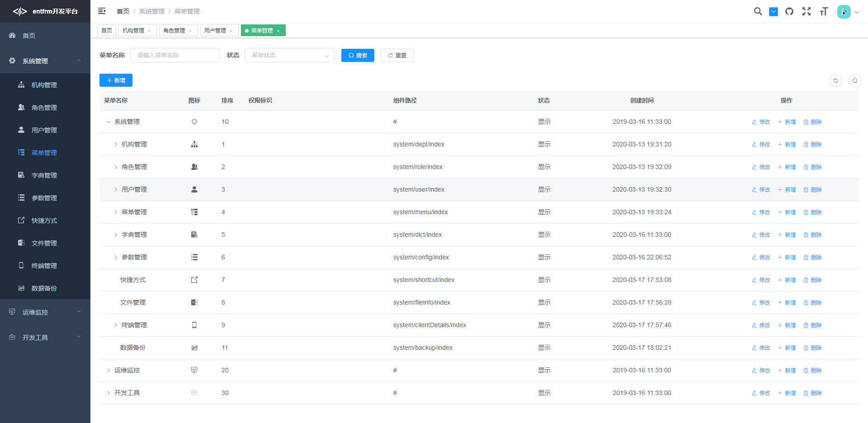The width and height of the screenshot is (868, 423).
Task: Open 首页 in the sidebar
Action: click(45, 35)
